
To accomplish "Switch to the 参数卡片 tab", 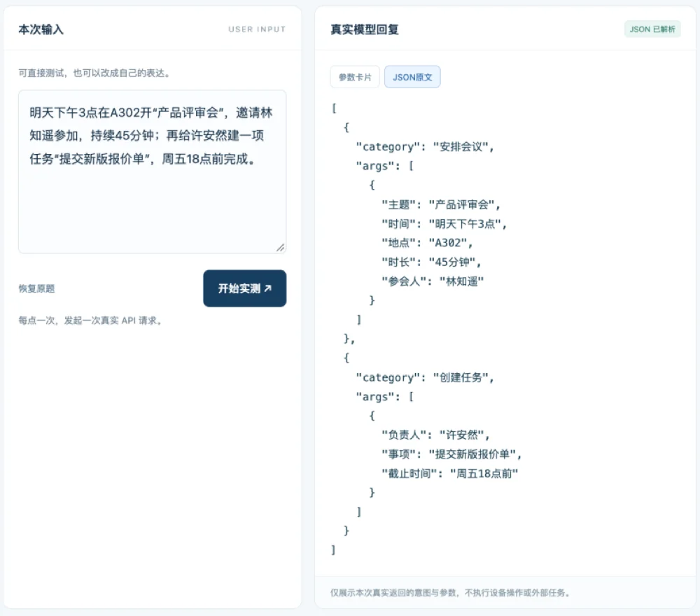I will (x=355, y=77).
